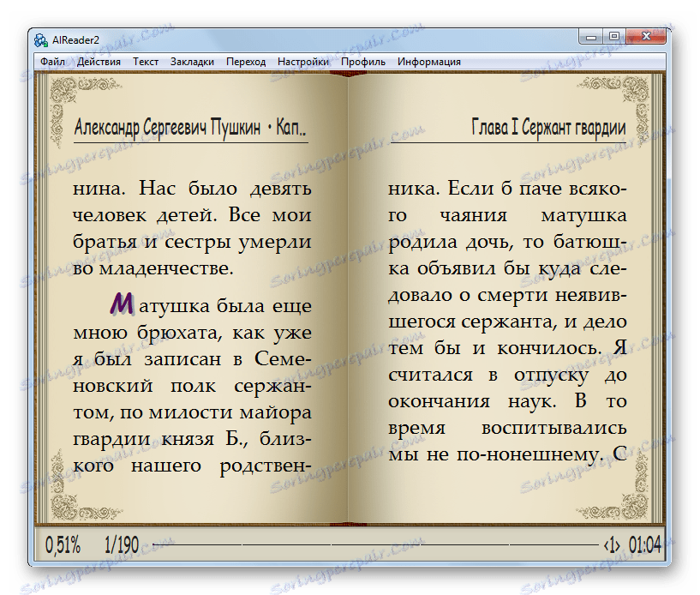This screenshot has height=595, width=700.
Task: Close the AlReader2 window
Action: 646,37
